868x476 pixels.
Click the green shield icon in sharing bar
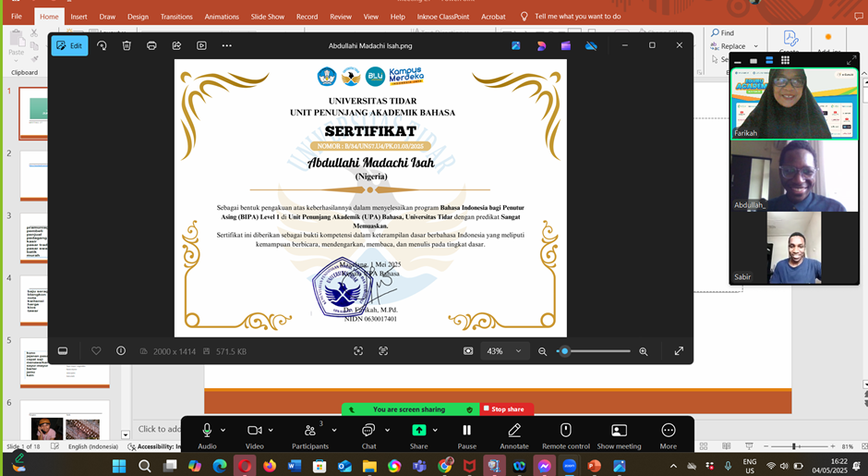tap(469, 409)
